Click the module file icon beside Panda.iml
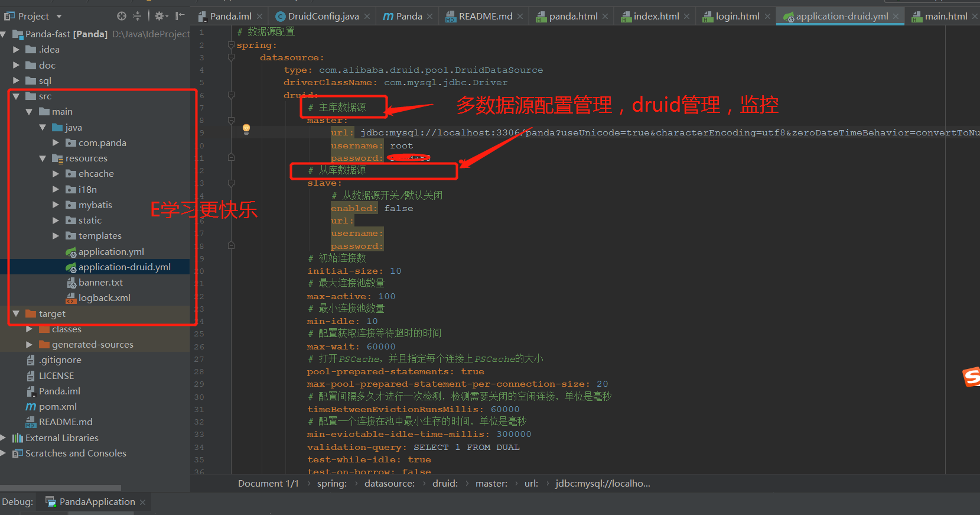Screen dimensions: 980x515 pyautogui.click(x=31, y=391)
